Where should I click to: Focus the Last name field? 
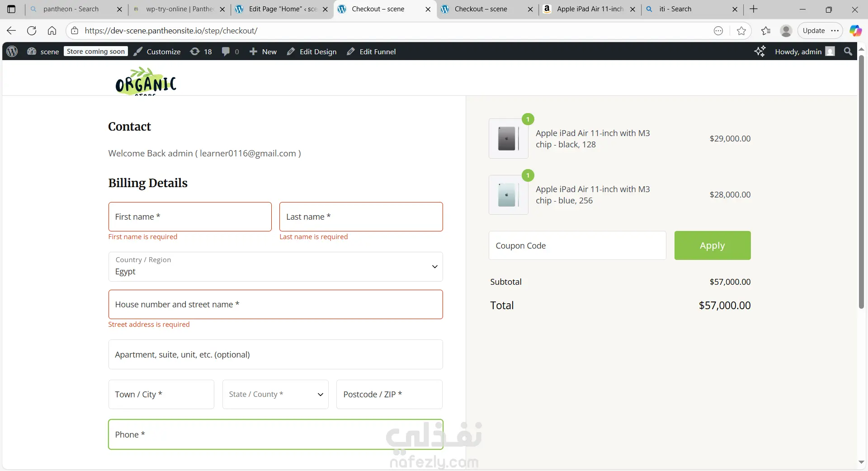(361, 217)
